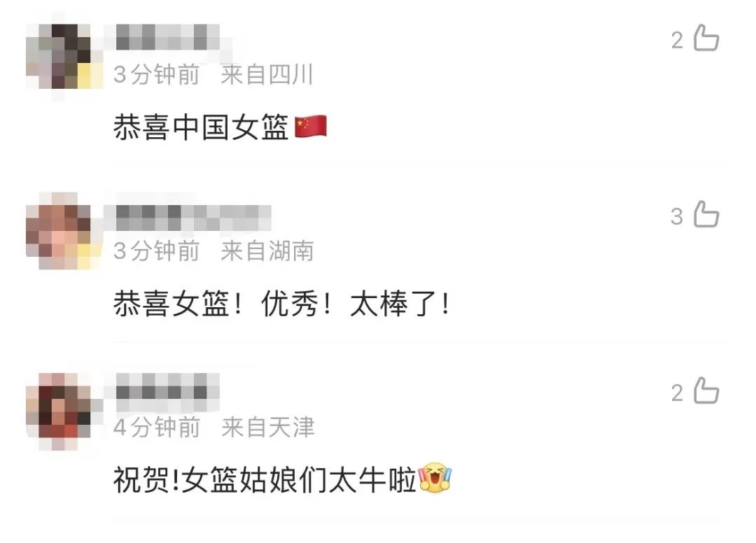The width and height of the screenshot is (756, 543).
Task: Open the first commenter's blurred username
Action: tap(168, 38)
